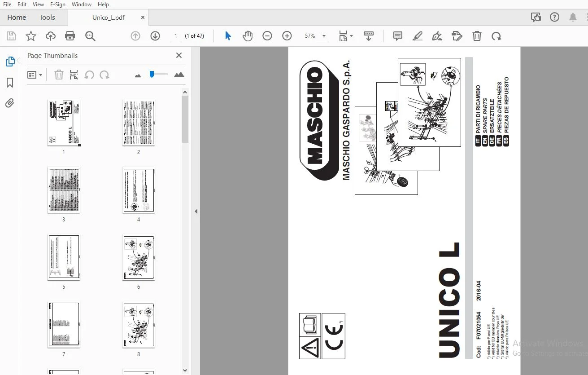588x375 pixels.
Task: Click the trash delete icon in main toolbar
Action: click(477, 36)
